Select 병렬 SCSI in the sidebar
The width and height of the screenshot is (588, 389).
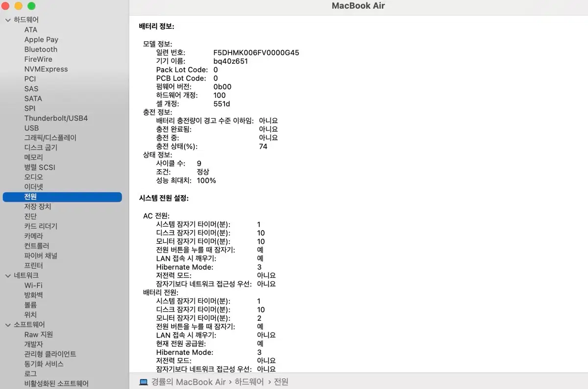(x=40, y=167)
